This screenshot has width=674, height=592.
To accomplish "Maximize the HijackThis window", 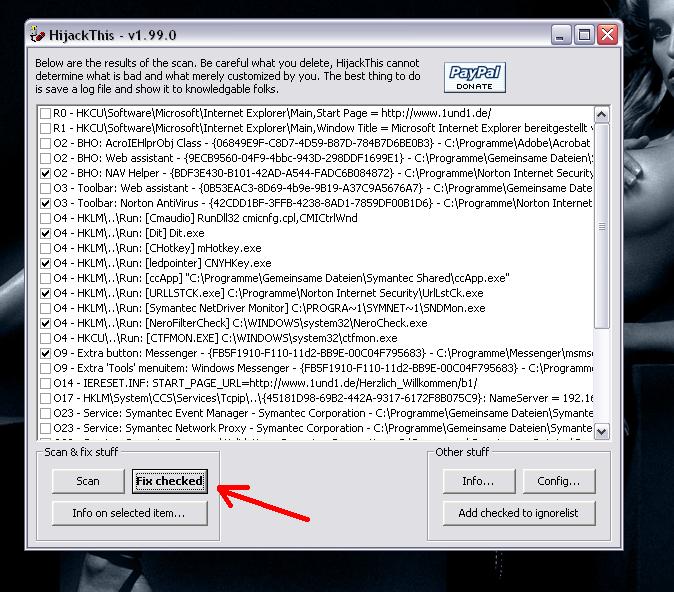I will click(x=584, y=35).
